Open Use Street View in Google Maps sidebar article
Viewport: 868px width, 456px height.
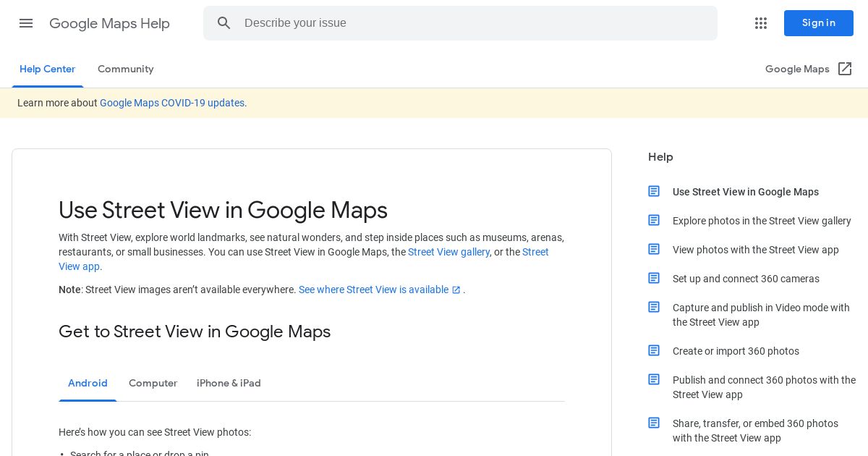click(746, 192)
